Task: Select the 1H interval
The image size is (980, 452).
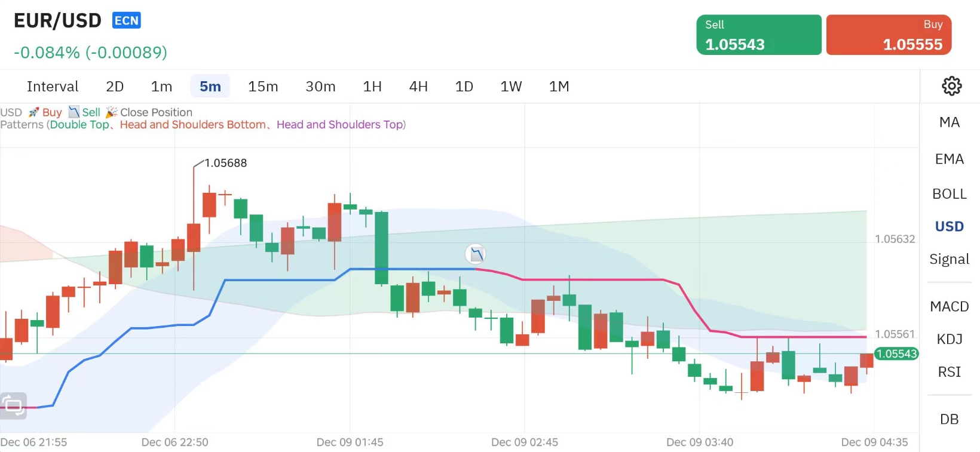Action: pyautogui.click(x=372, y=87)
